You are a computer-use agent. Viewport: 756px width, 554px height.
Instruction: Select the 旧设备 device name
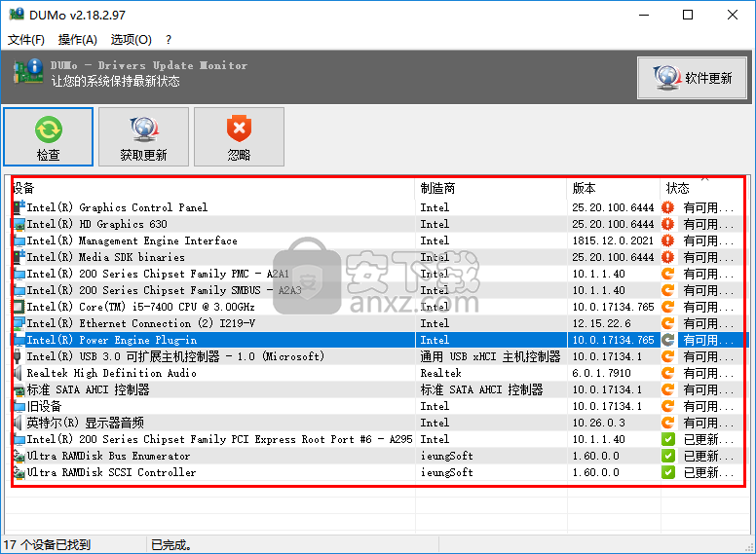point(44,406)
